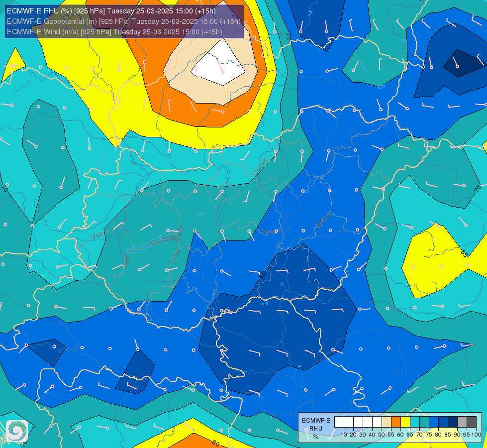Image resolution: width=487 pixels, height=448 pixels.
Task: Pick the teal 70–75 legend swatch
Action: pyautogui.click(x=424, y=422)
